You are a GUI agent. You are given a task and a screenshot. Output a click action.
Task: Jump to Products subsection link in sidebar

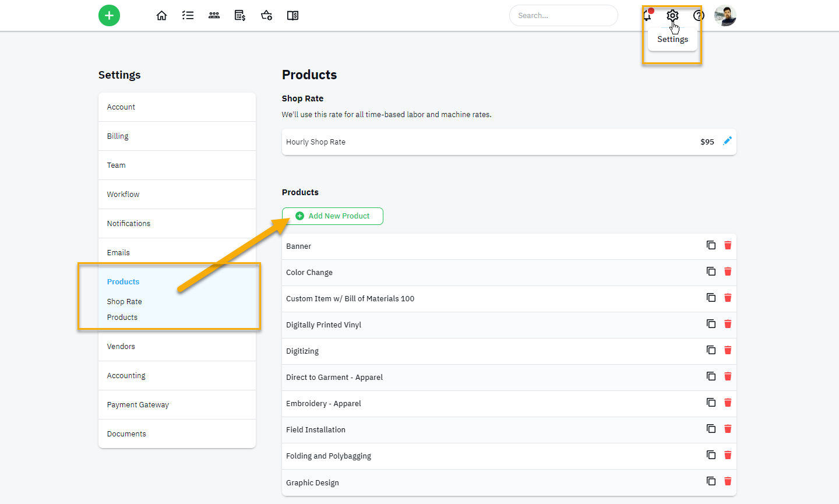(122, 318)
